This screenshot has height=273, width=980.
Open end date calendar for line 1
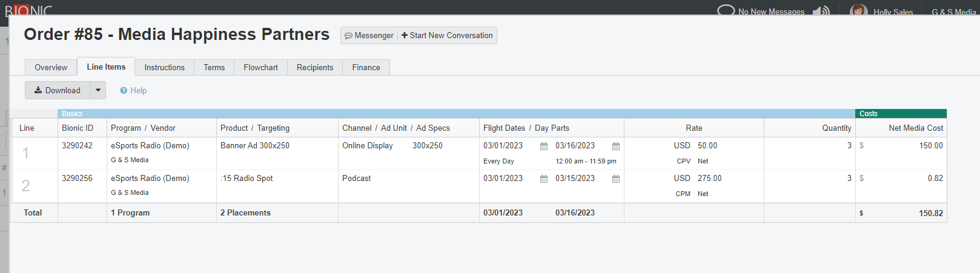[x=616, y=146]
